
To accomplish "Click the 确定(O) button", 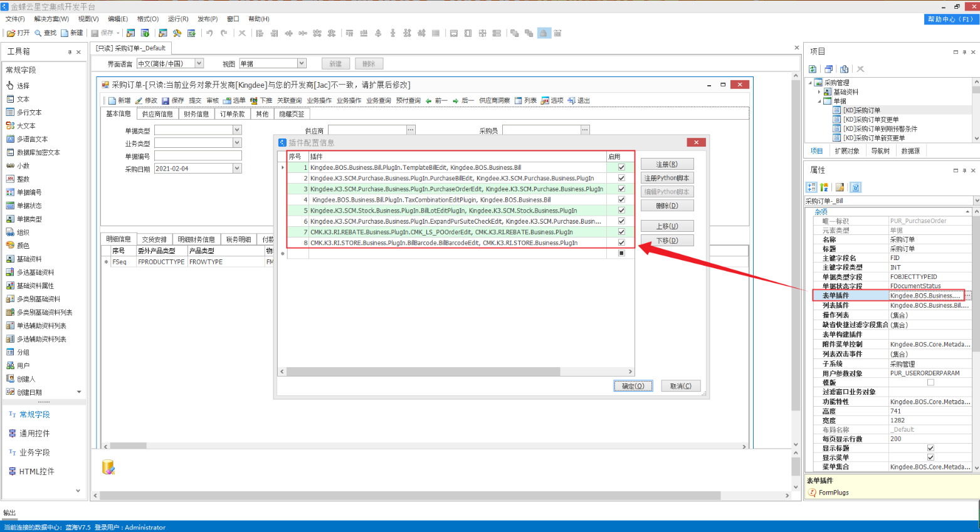I will tap(633, 386).
